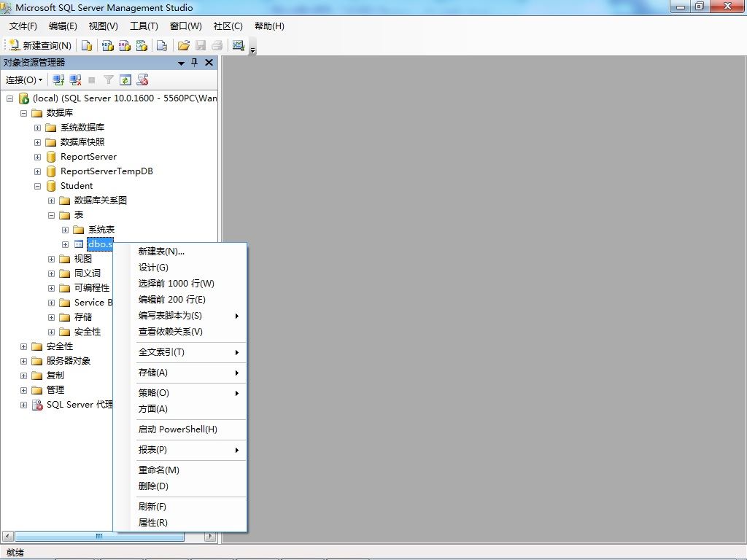Viewport: 747px width, 560px height.
Task: Expand the 数据库关系图 folder
Action: click(x=51, y=201)
